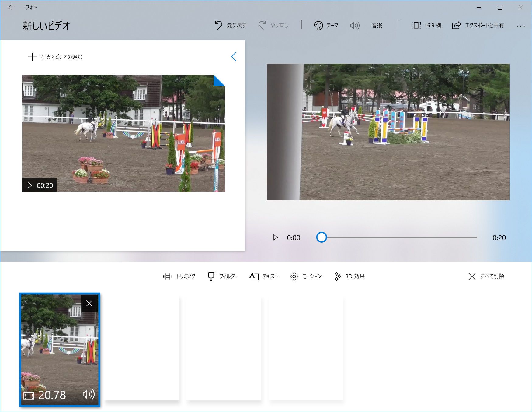Click the エクスポートと共有 share icon
This screenshot has width=532, height=412.
tap(456, 25)
